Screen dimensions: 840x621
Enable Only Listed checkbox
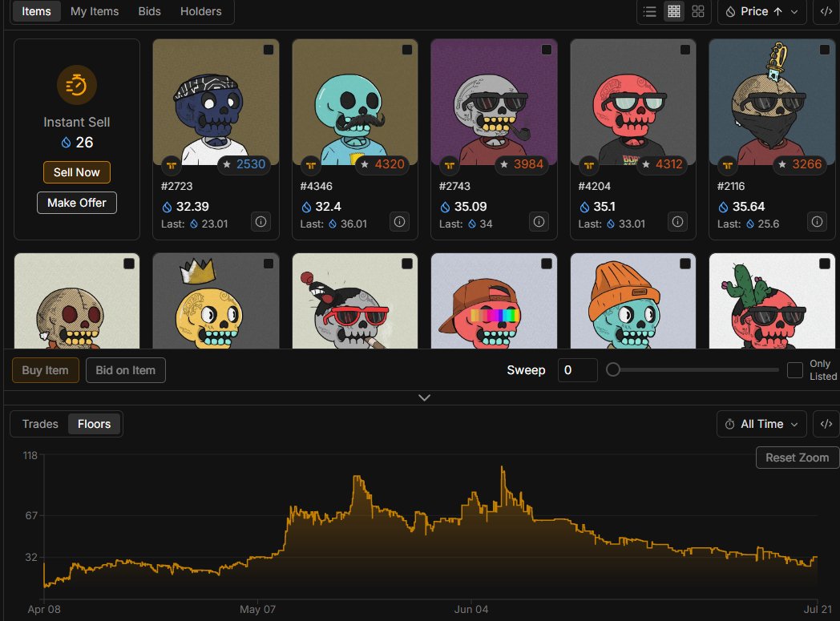tap(795, 370)
